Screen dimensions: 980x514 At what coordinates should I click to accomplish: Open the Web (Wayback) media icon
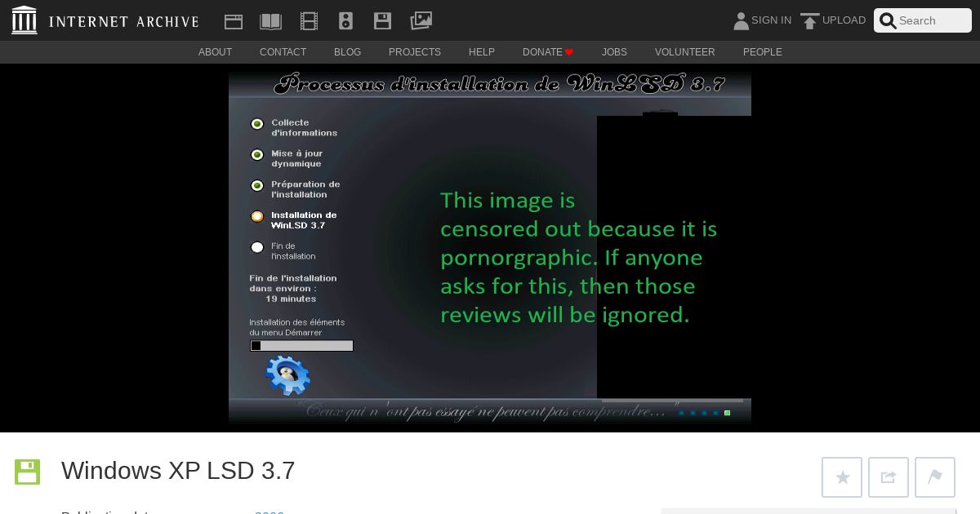[234, 21]
